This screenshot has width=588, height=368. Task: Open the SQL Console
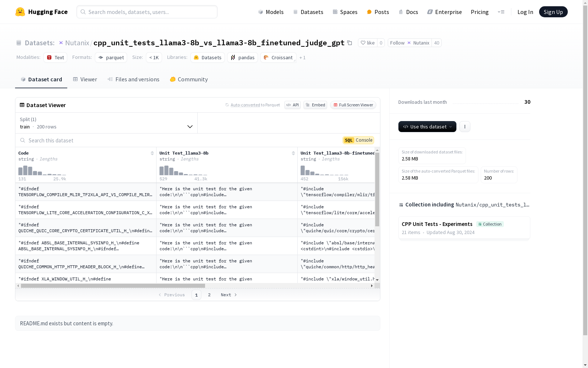(x=358, y=140)
